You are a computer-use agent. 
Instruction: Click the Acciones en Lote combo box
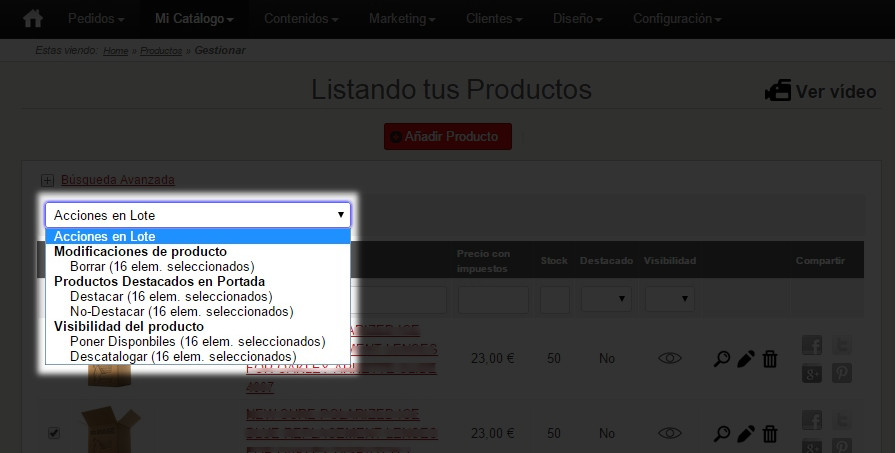pos(197,215)
